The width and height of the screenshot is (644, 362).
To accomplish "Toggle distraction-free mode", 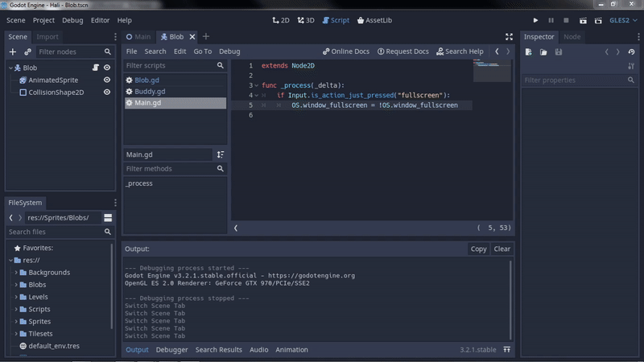I will point(509,36).
